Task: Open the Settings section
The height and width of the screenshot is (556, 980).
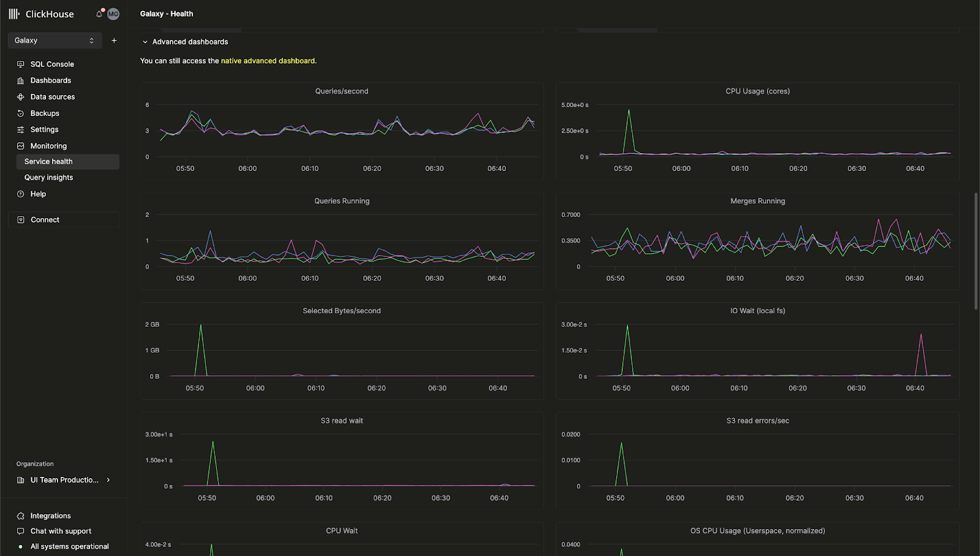Action: point(43,129)
